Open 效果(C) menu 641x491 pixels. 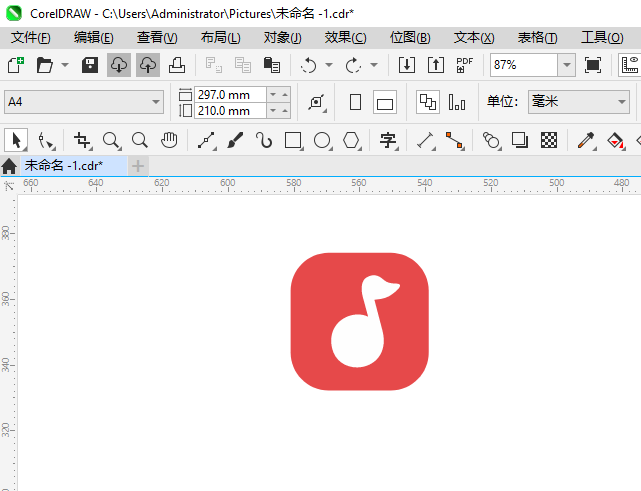coord(345,38)
